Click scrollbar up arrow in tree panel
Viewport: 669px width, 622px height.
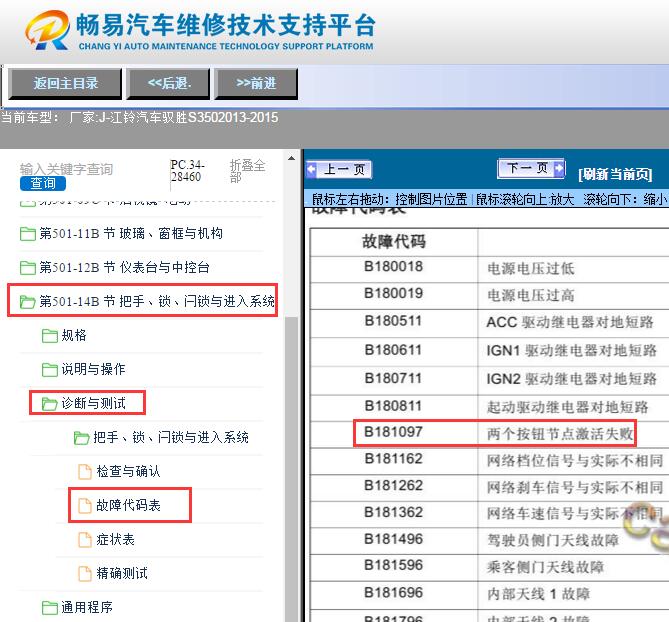click(291, 159)
